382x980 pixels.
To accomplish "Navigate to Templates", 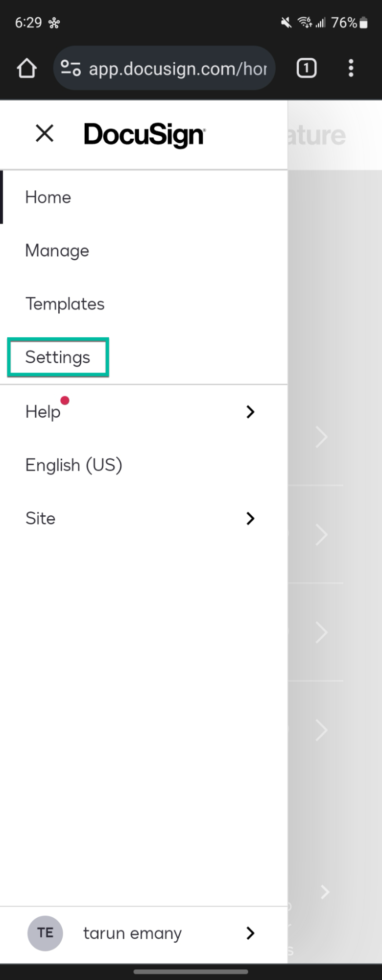I will [x=65, y=303].
